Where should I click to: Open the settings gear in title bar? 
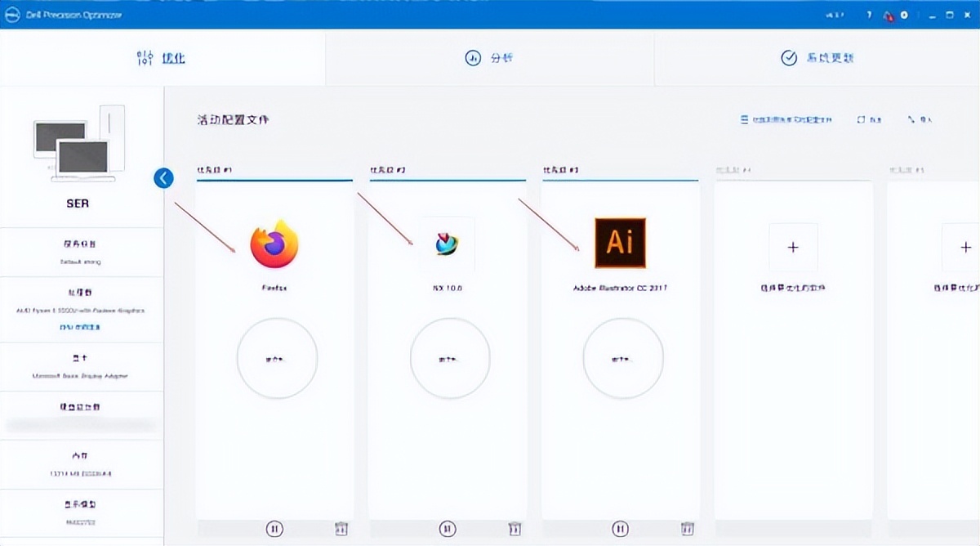(x=904, y=16)
